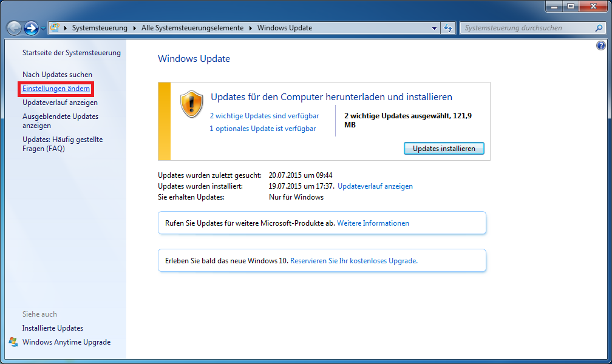Maximize the Windows Update window
Screen dimensions: 612x364
pos(571,6)
